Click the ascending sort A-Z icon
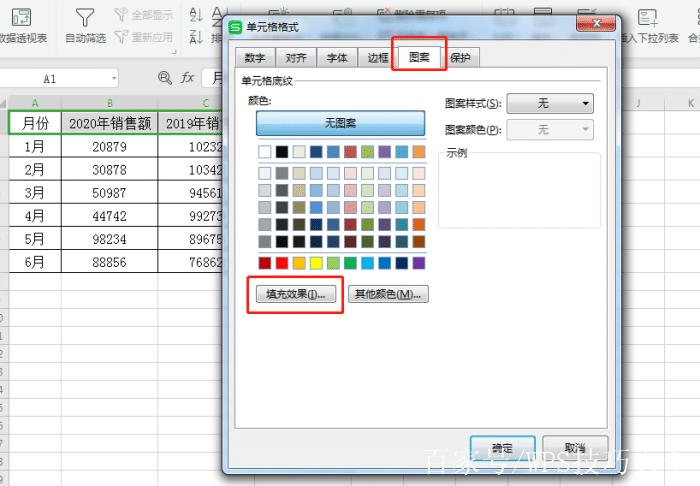 (x=196, y=14)
